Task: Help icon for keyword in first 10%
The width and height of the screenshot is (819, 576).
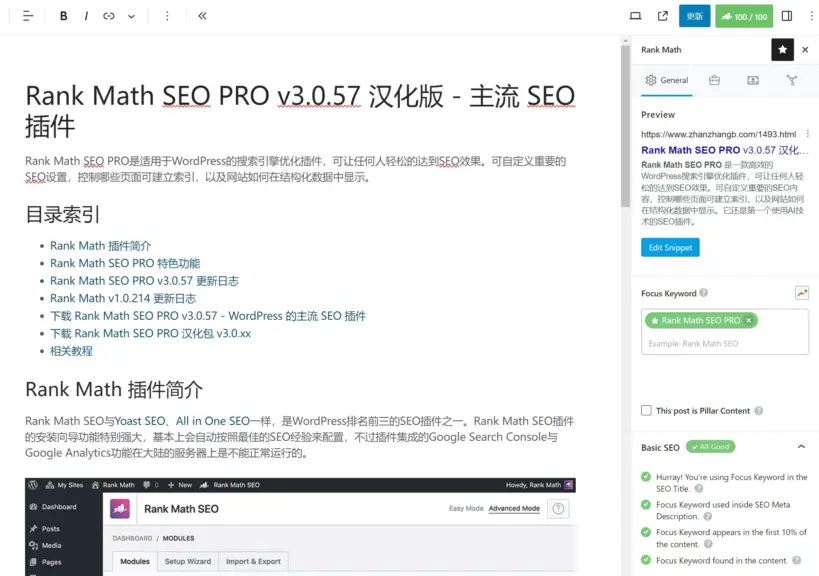Action: pyautogui.click(x=708, y=544)
